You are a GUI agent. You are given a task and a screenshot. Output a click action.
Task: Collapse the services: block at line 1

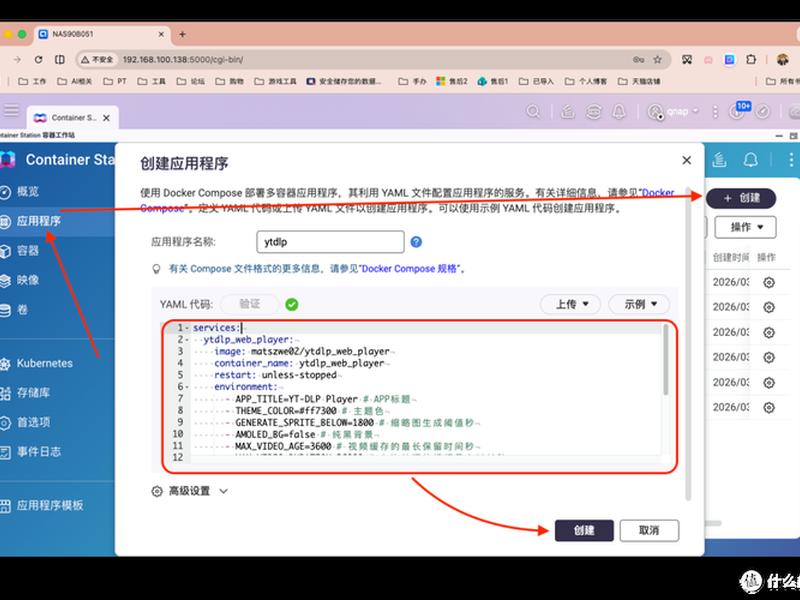point(187,328)
